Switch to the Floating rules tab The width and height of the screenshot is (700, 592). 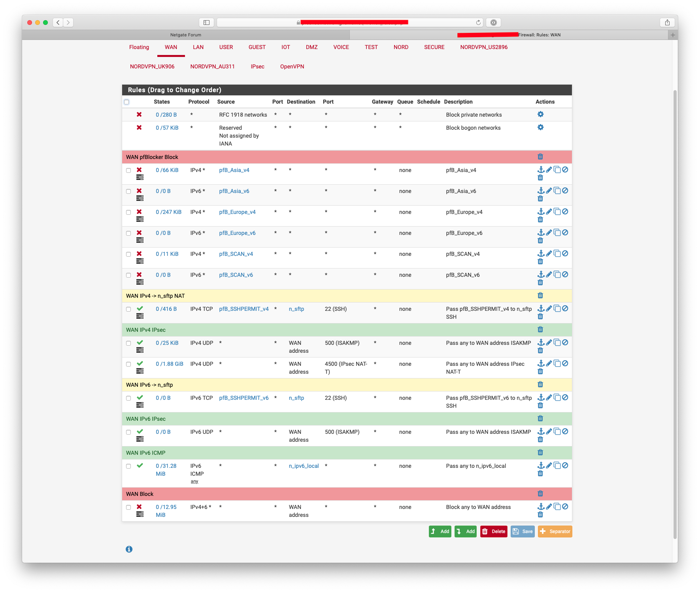139,47
